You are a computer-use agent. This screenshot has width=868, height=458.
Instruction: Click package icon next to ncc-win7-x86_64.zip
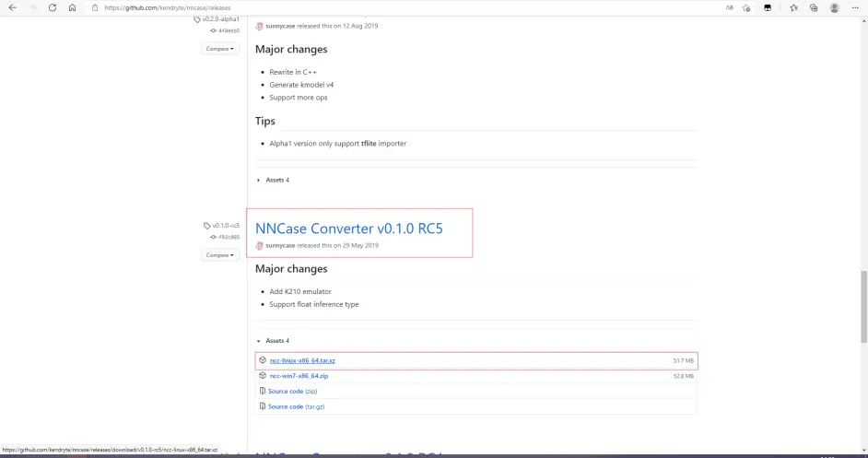(x=263, y=375)
